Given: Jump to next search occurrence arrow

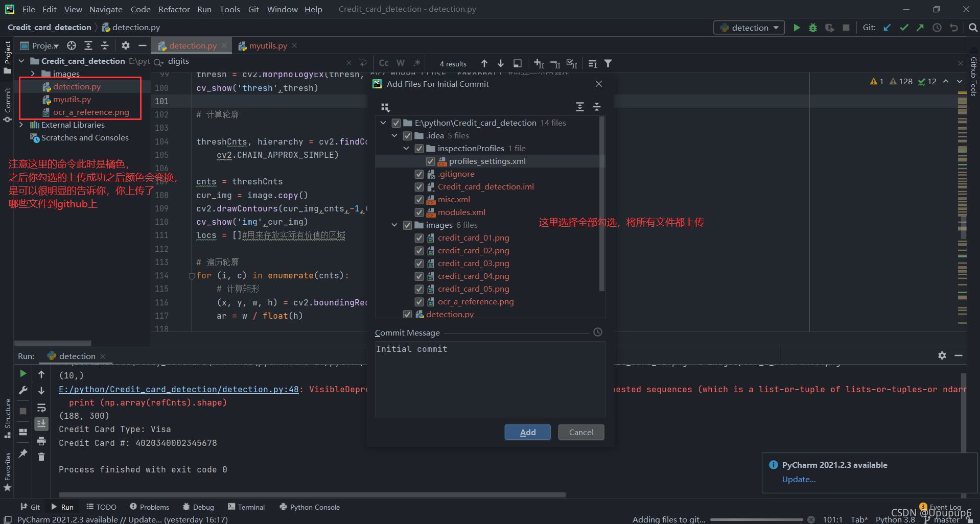Looking at the screenshot, I should click(x=501, y=63).
